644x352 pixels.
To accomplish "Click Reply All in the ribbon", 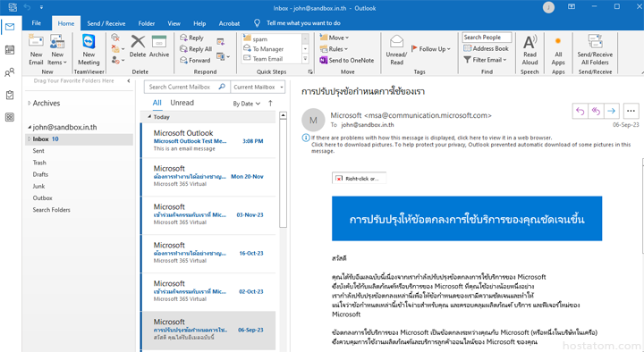I will pos(196,49).
